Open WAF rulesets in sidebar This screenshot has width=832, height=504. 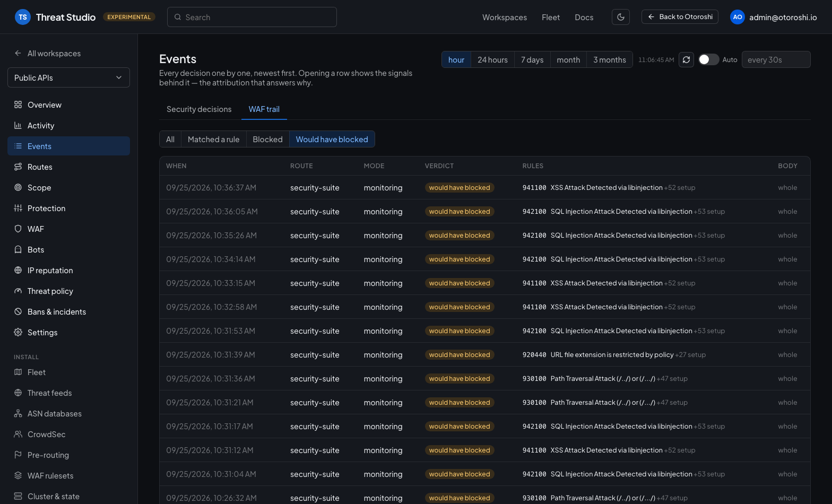tap(68, 475)
